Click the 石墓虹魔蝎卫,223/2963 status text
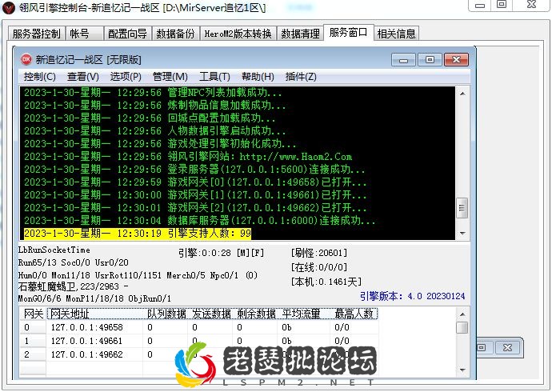Image resolution: width=552 pixels, height=392 pixels. coord(73,286)
